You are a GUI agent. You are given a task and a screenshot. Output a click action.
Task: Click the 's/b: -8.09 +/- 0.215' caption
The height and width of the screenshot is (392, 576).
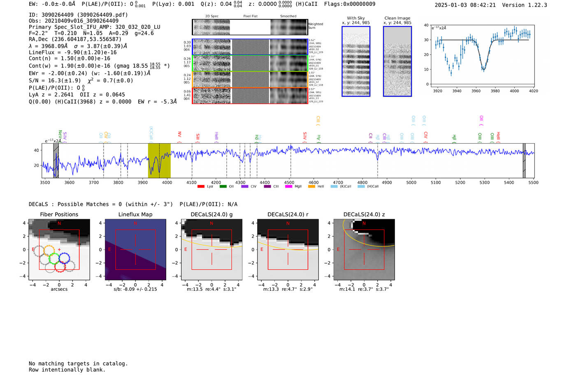[135, 289]
